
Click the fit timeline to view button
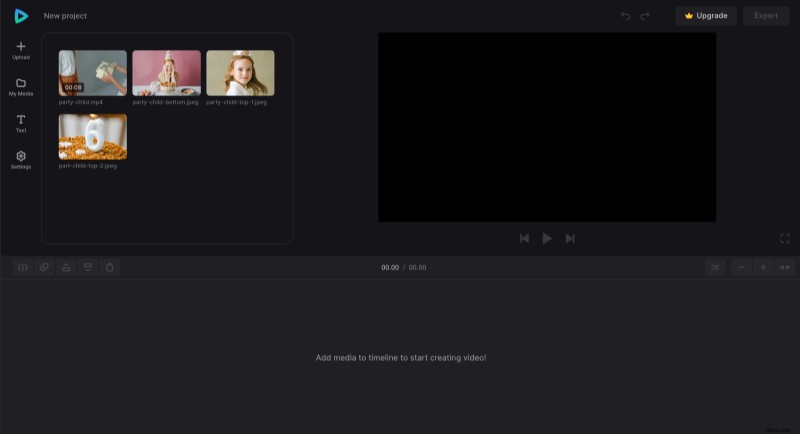pos(785,267)
